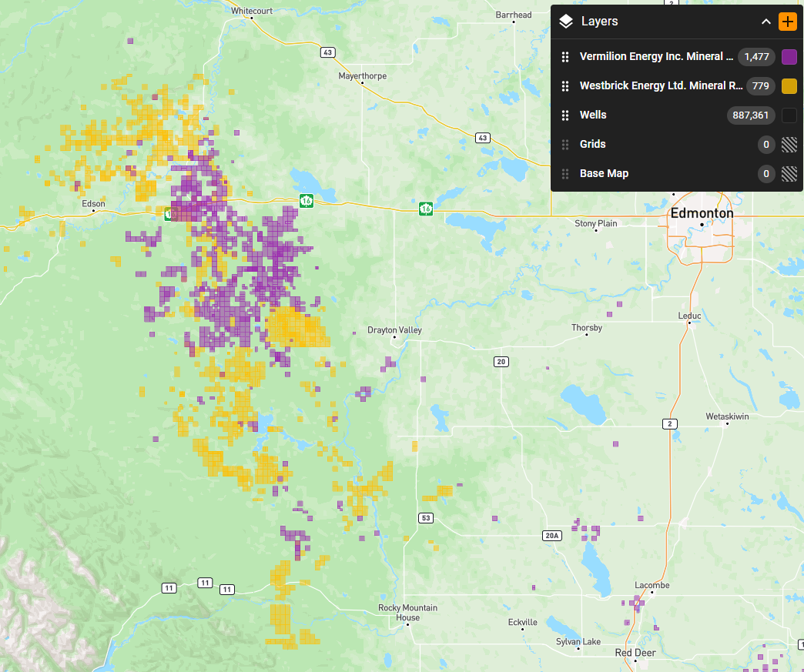Click Eckville label on map

[x=522, y=622]
